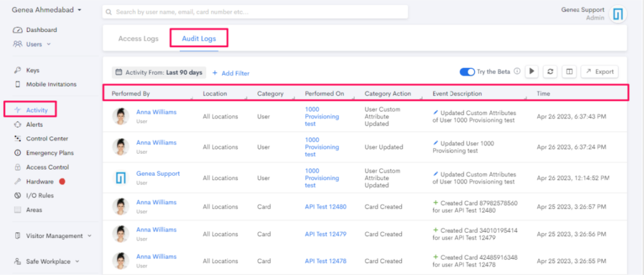Open the API Test 12478 link
Viewport: 644px width, 275px height.
[x=325, y=261]
